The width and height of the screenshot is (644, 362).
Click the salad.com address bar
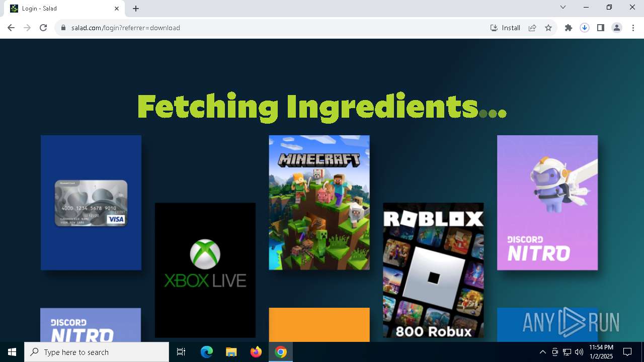(x=272, y=28)
